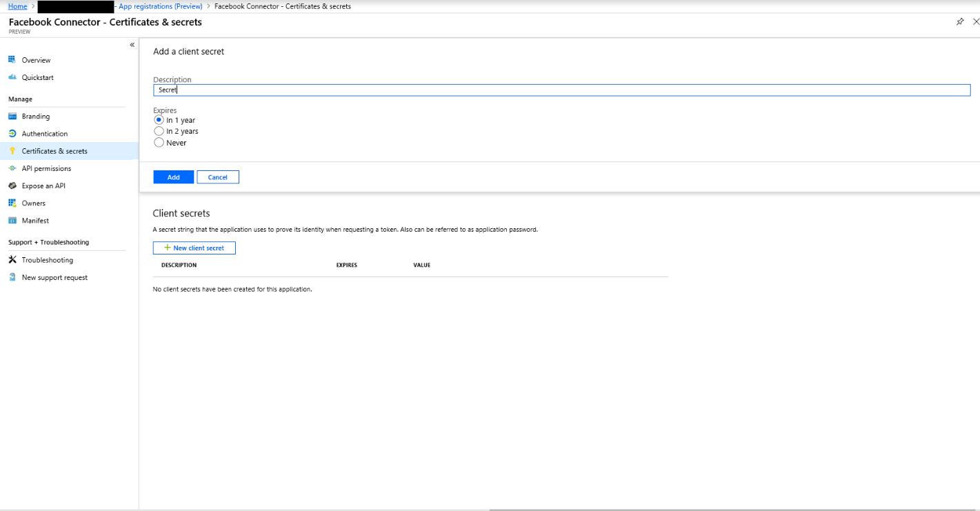Select the In 1 year expiry option
This screenshot has height=511, width=980.
pos(159,119)
